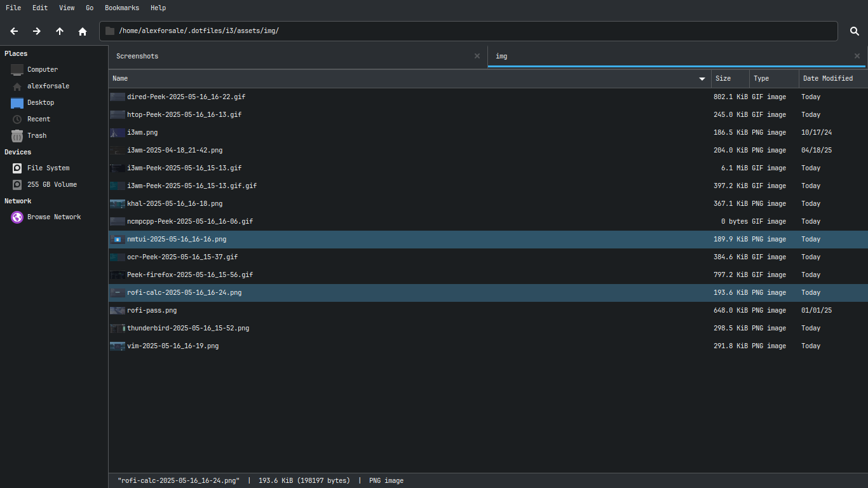Screen dimensions: 868x488
Task: Click size value 245.0 KiB
Action: [730, 114]
